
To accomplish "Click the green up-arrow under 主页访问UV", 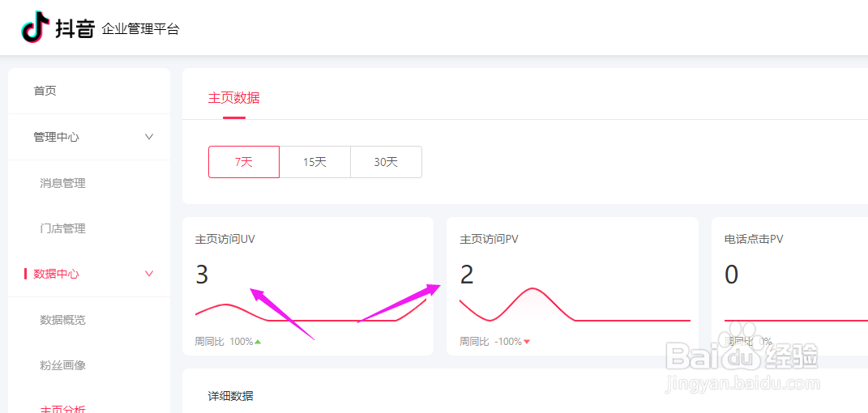I will tap(258, 342).
